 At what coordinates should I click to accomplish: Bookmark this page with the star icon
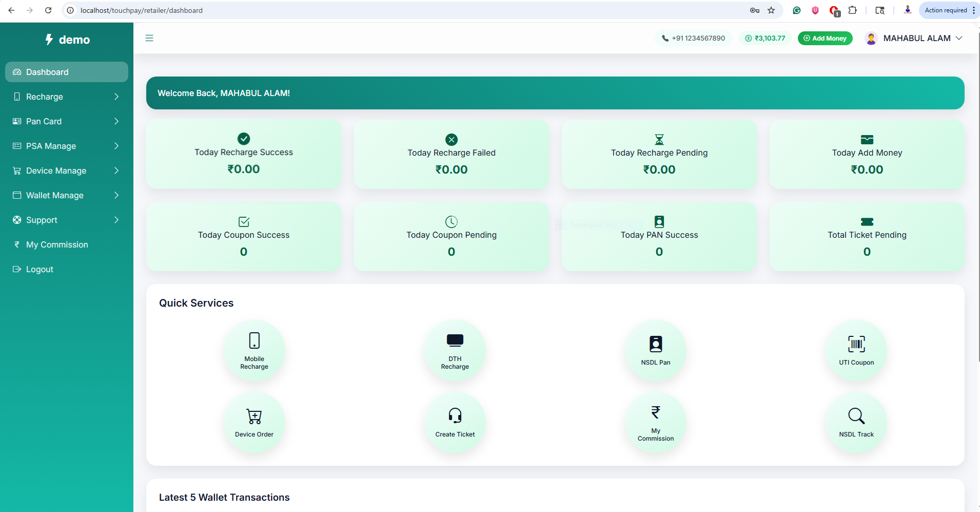pyautogui.click(x=771, y=10)
